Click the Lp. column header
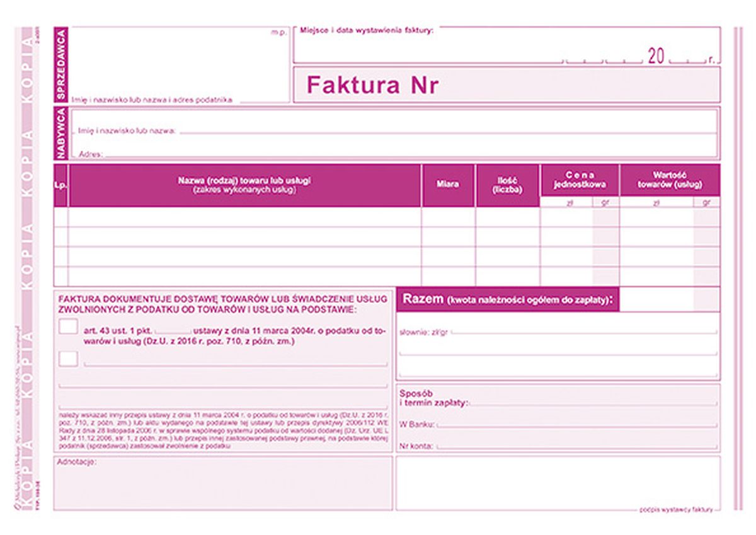The image size is (756, 535). tap(60, 185)
